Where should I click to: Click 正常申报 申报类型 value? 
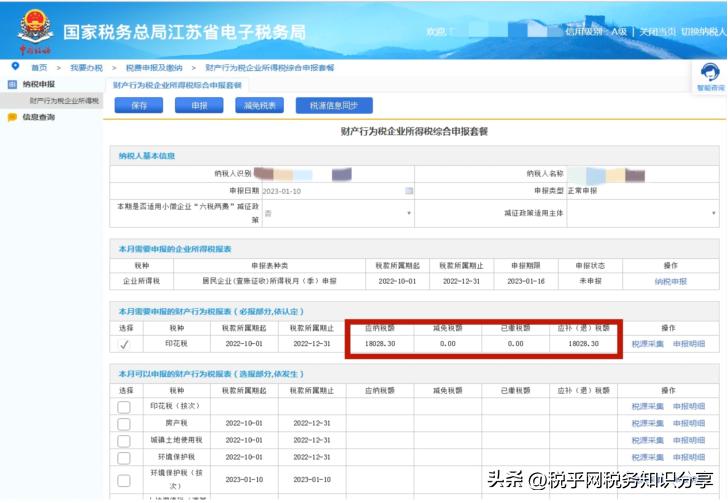[x=583, y=191]
